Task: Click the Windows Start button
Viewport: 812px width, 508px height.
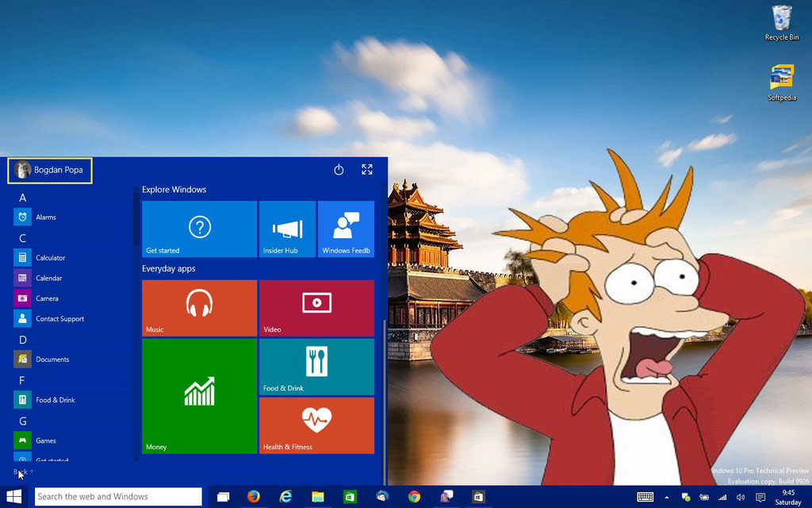Action: tap(14, 497)
